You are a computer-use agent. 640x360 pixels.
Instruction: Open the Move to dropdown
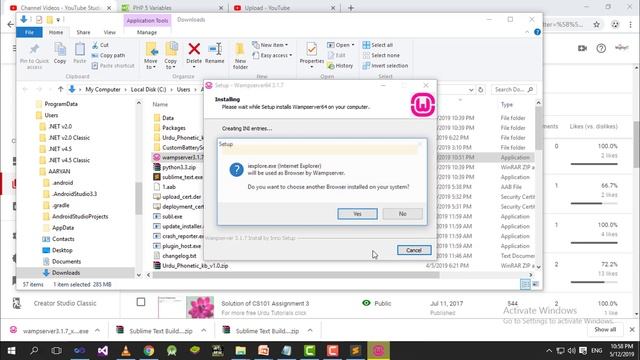(x=151, y=56)
